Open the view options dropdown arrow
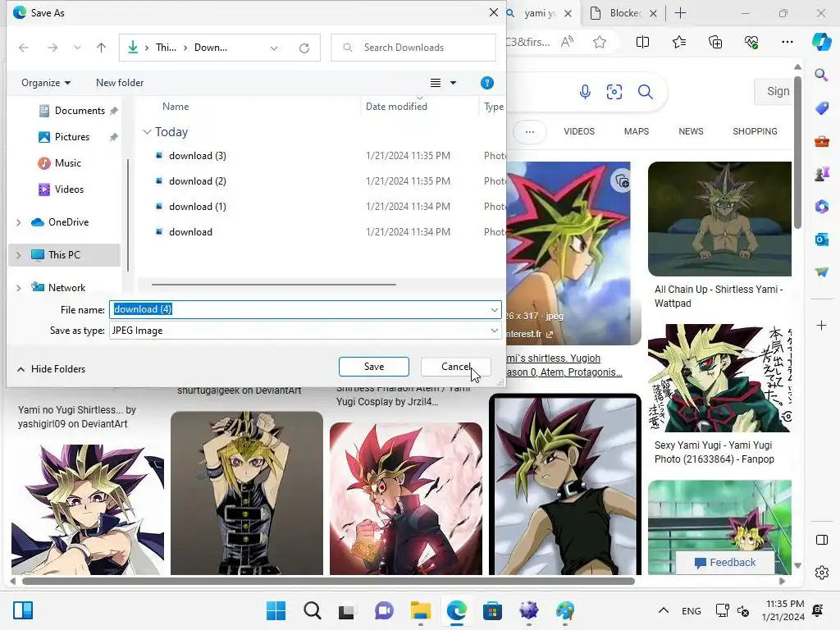Screen dimensions: 840x630 coord(453,83)
